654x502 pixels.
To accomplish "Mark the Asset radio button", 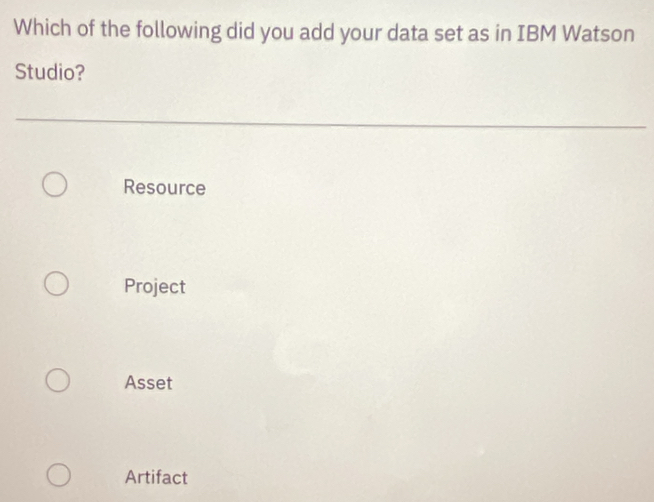I will coord(57,381).
